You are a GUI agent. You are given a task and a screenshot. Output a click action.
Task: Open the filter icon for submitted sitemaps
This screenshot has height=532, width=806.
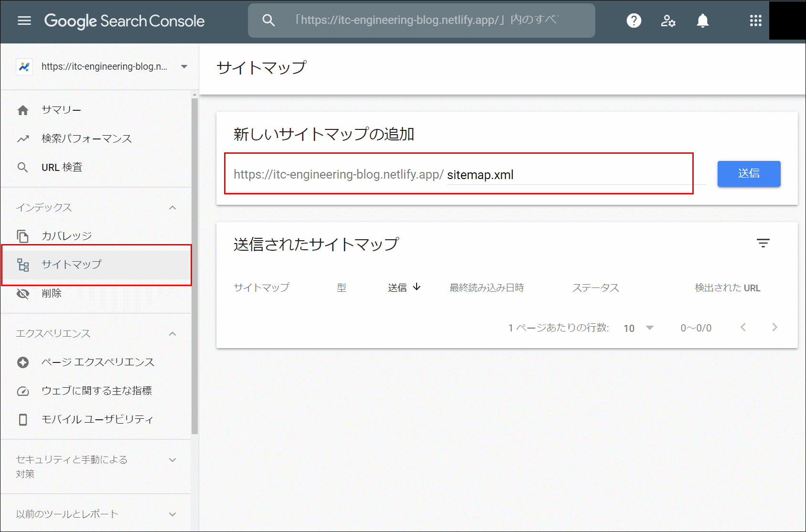click(x=763, y=243)
